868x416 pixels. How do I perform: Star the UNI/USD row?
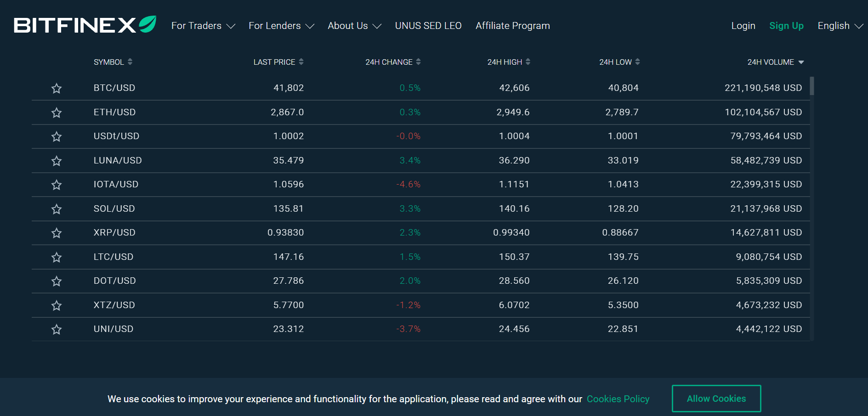pyautogui.click(x=57, y=329)
